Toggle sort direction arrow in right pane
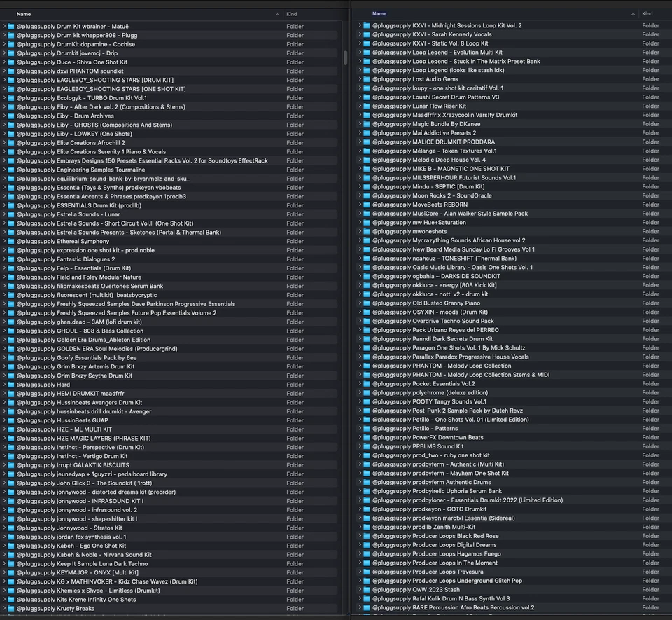The image size is (672, 620). [x=633, y=14]
